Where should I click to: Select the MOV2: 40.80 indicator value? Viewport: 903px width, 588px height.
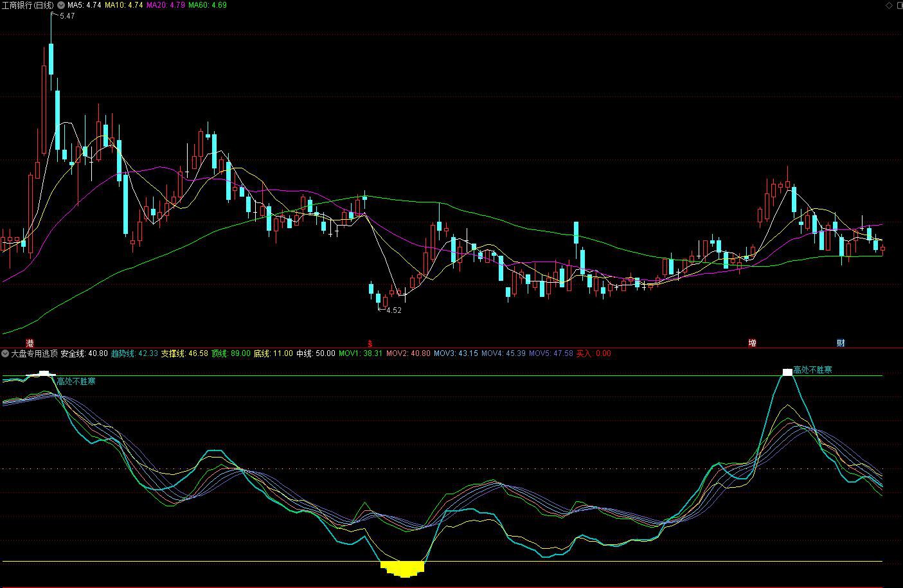click(408, 353)
